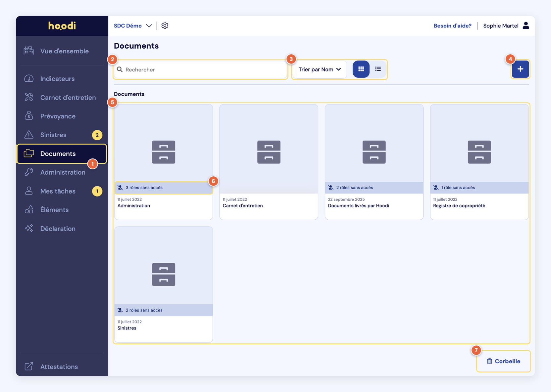Open settings with the gear icon
This screenshot has width=551, height=392.
tap(165, 25)
